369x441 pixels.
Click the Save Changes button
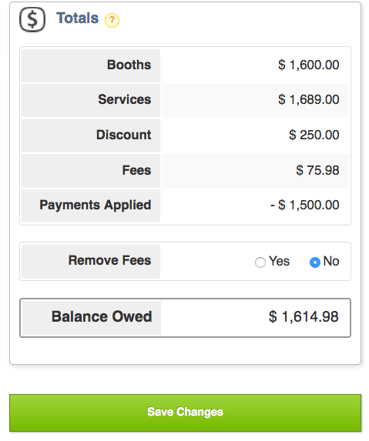(185, 413)
